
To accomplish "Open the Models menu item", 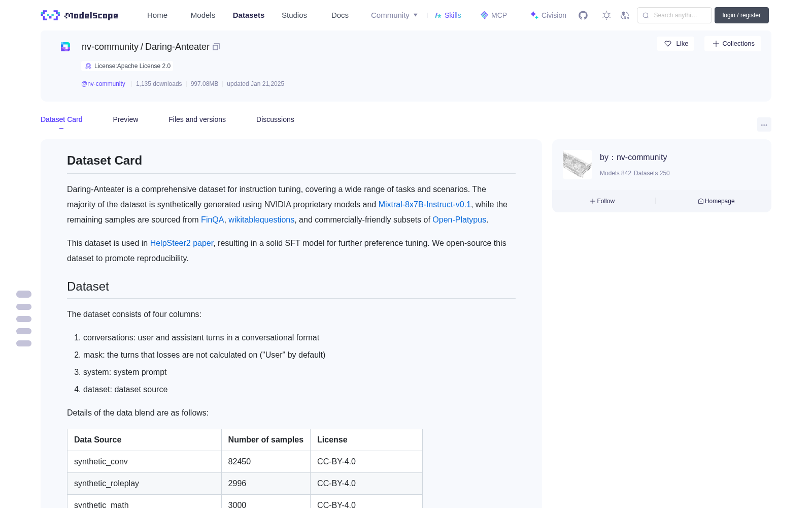I will [203, 15].
